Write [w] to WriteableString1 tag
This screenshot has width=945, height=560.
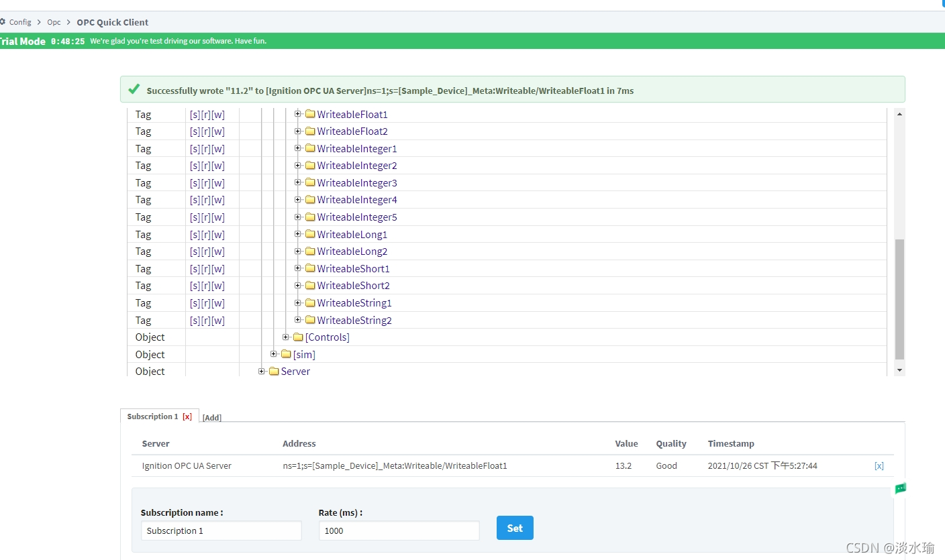(218, 303)
